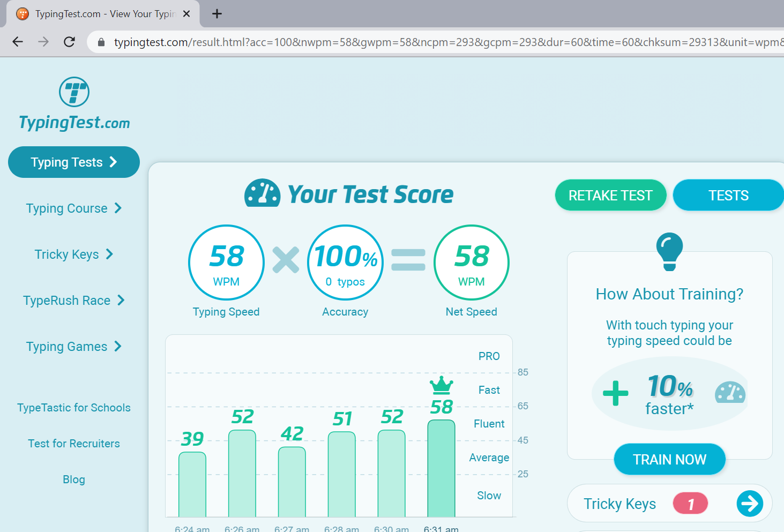Click the Fast level label on chart
The image size is (784, 532).
coord(489,390)
